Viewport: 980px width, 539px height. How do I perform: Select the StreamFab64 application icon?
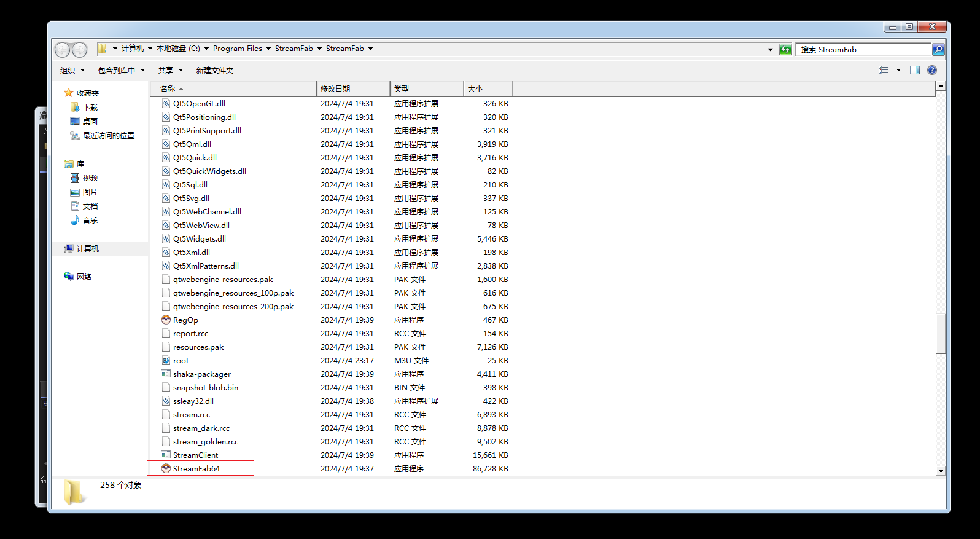tap(166, 468)
